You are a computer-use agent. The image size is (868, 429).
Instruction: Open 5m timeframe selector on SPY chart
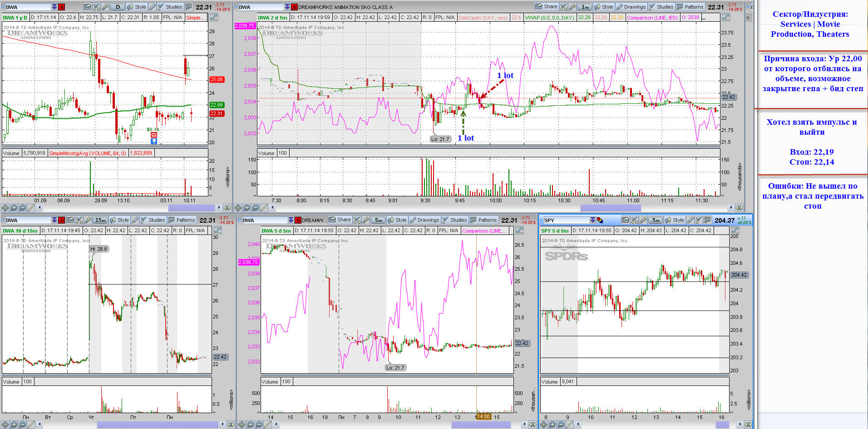pos(655,220)
